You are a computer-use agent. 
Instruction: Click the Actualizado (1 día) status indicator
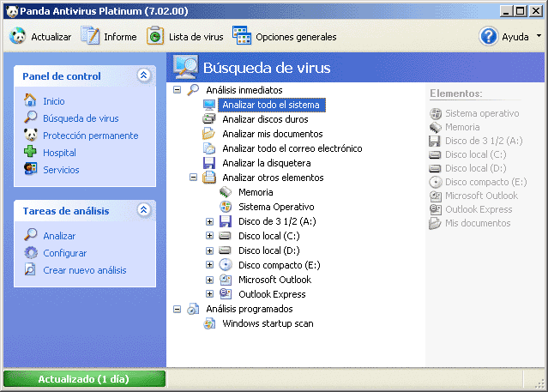point(84,379)
